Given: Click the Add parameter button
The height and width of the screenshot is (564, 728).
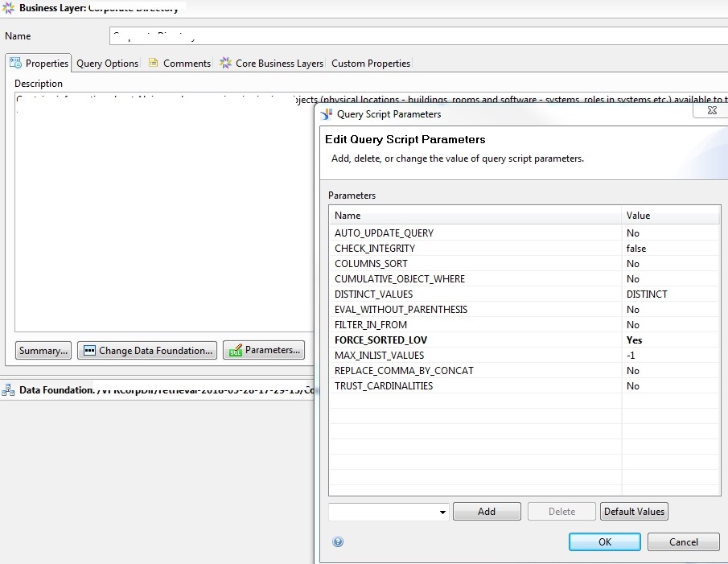Looking at the screenshot, I should tap(487, 511).
